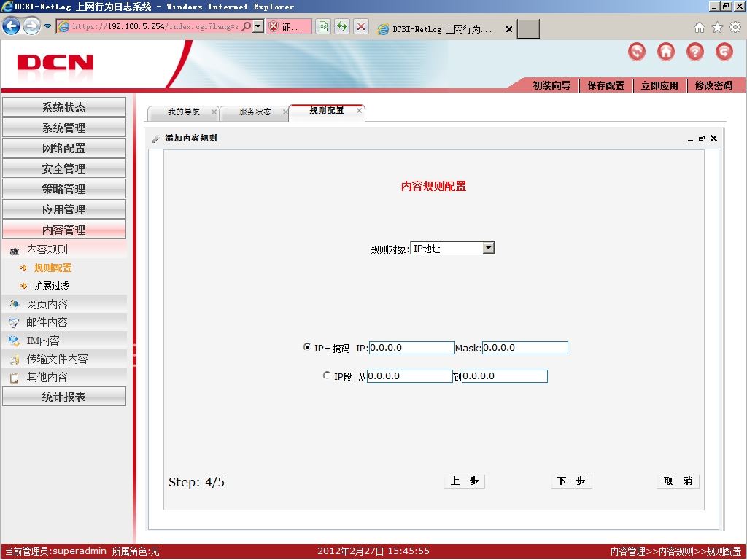Click the green refresh arrows icon

[x=342, y=26]
